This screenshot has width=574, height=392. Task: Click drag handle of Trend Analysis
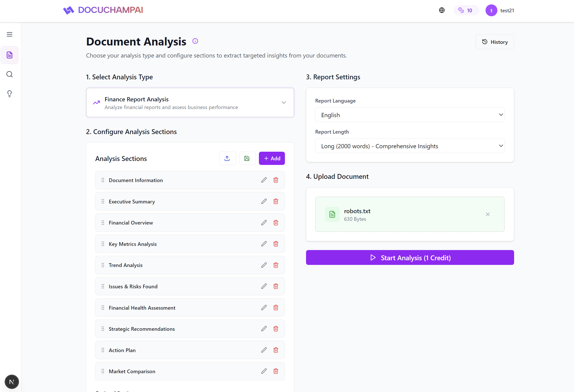click(x=103, y=265)
